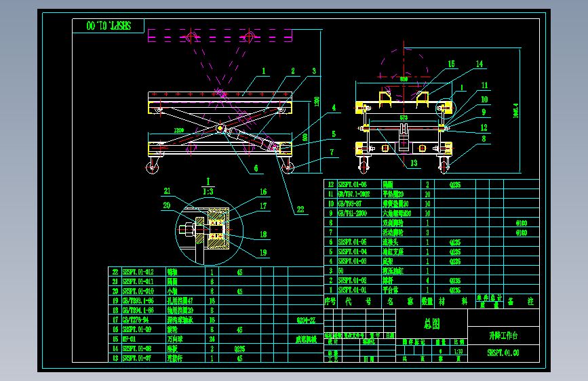Click the 1:10 scale value
The image size is (588, 381).
458,351
